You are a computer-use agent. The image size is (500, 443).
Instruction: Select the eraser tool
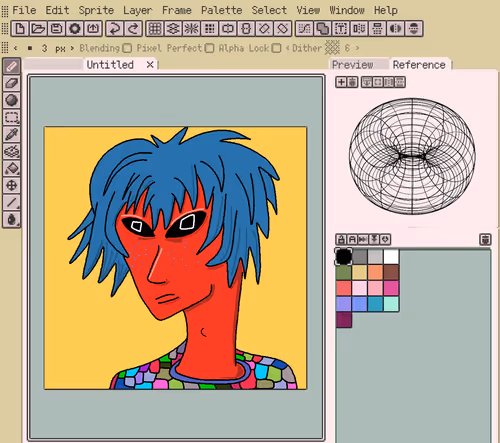[12, 83]
